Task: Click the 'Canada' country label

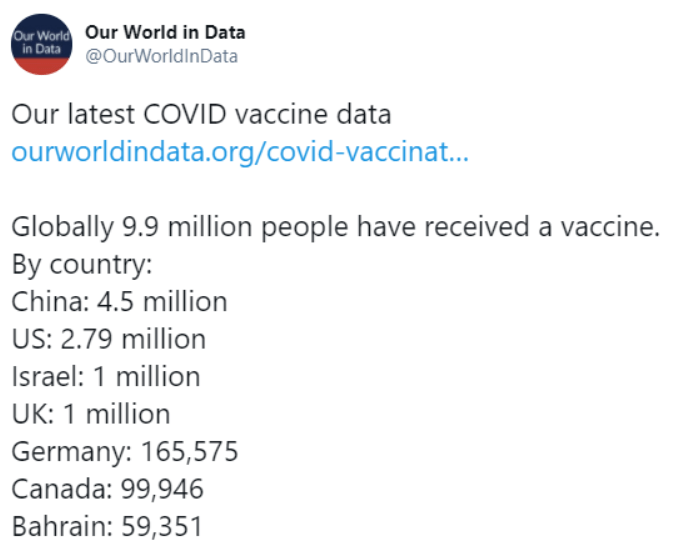Action: coord(55,489)
